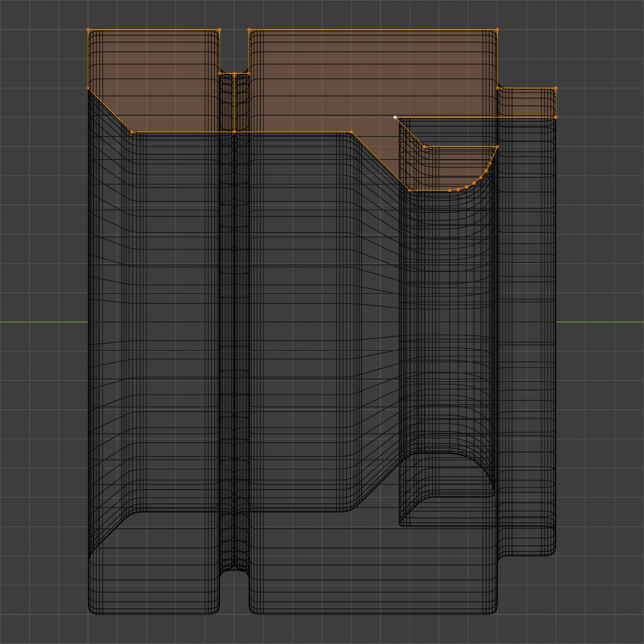This screenshot has width=644, height=644.
Task: Select the vertex starting the long diagonal edge
Action: pyautogui.click(x=351, y=132)
